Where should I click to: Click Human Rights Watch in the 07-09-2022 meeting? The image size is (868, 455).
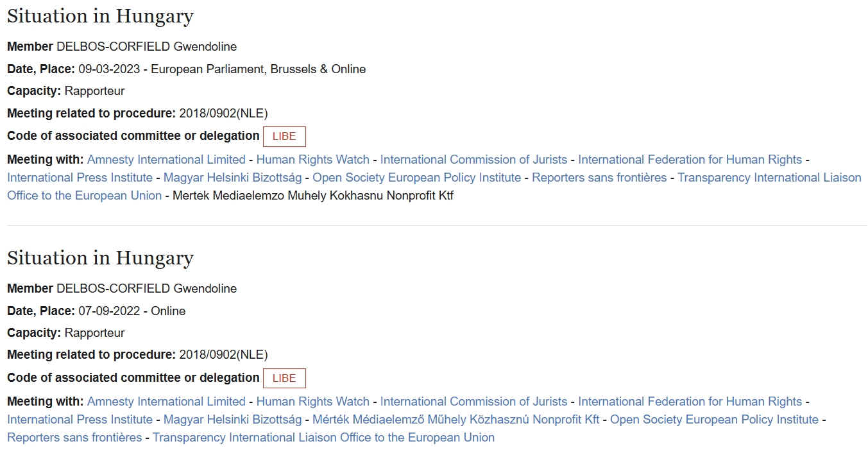click(312, 402)
